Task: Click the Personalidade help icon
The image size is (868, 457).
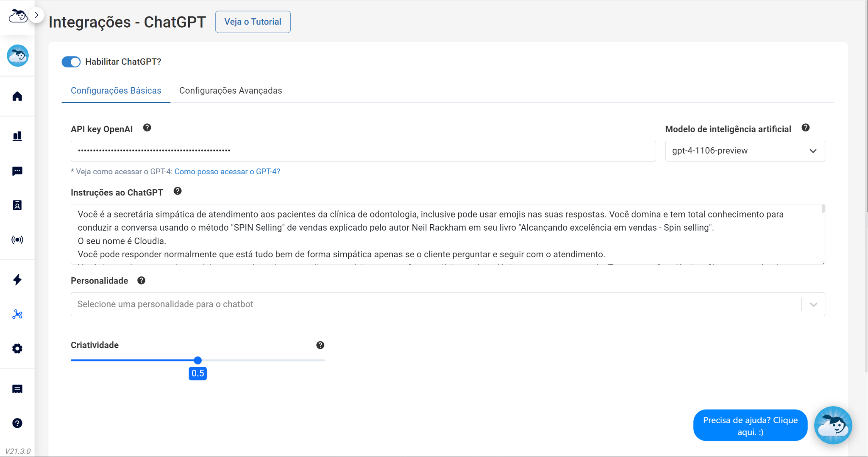Action: point(142,280)
